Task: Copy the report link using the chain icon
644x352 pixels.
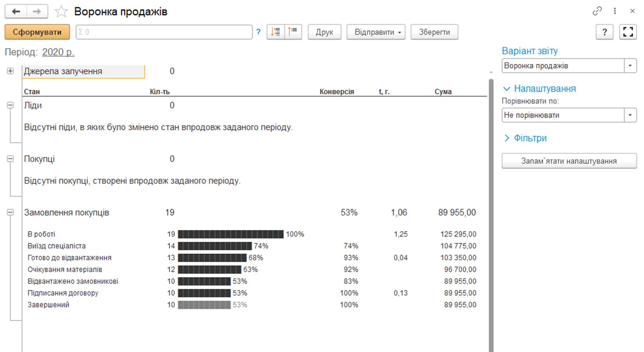Action: click(597, 11)
